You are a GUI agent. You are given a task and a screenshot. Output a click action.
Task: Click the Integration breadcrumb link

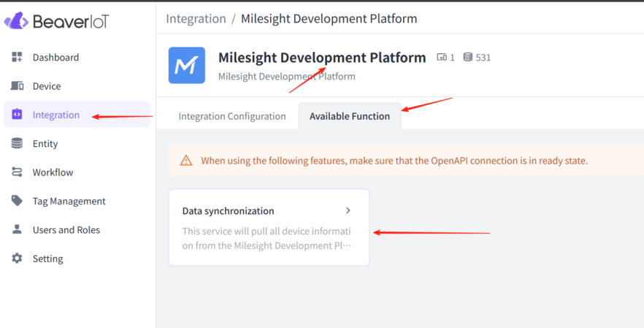(196, 19)
